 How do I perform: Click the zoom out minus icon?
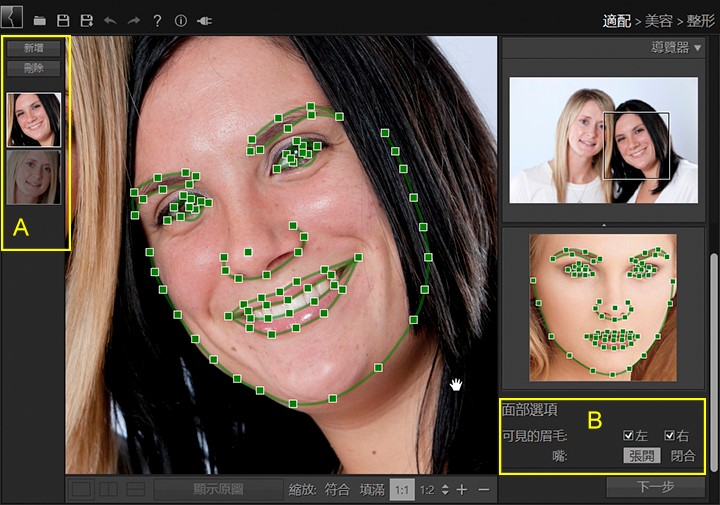484,490
